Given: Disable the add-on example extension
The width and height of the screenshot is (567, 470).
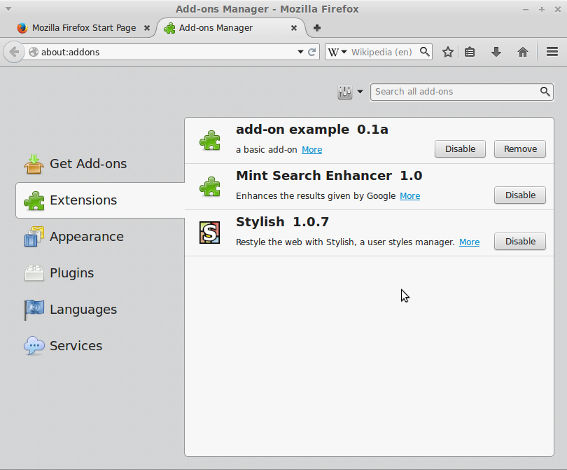Looking at the screenshot, I should (460, 149).
